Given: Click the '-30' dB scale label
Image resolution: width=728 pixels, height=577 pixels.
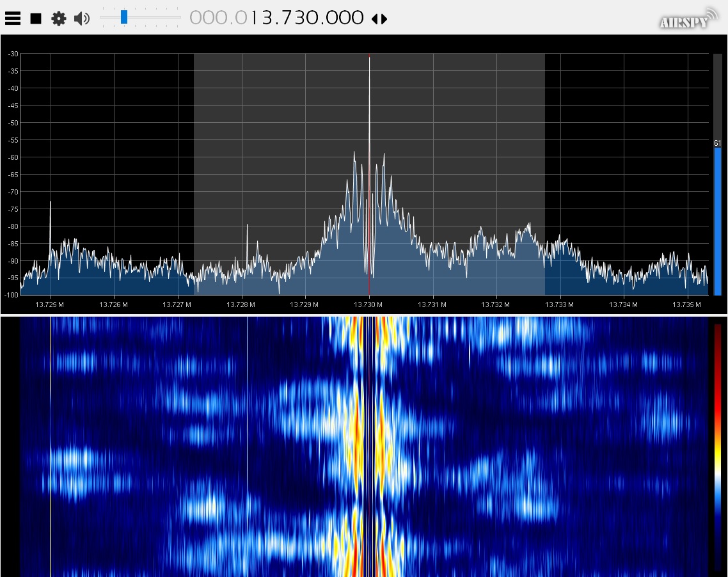Looking at the screenshot, I should coord(13,54).
